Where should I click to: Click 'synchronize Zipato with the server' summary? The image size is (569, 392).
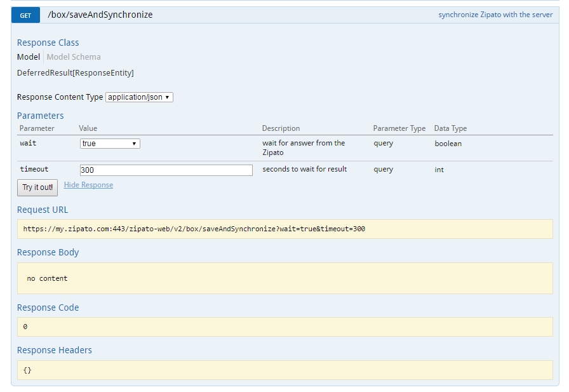coord(495,15)
